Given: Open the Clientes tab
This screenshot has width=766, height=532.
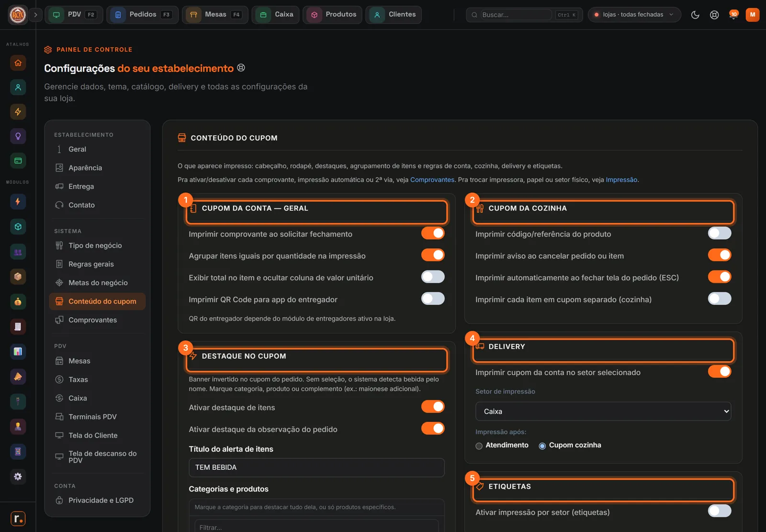Looking at the screenshot, I should coord(394,15).
